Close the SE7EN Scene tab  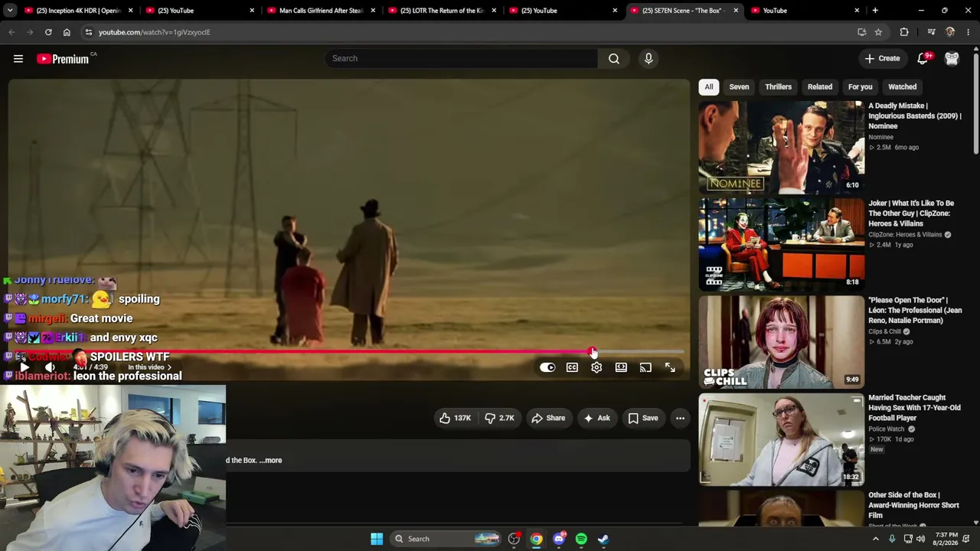736,11
